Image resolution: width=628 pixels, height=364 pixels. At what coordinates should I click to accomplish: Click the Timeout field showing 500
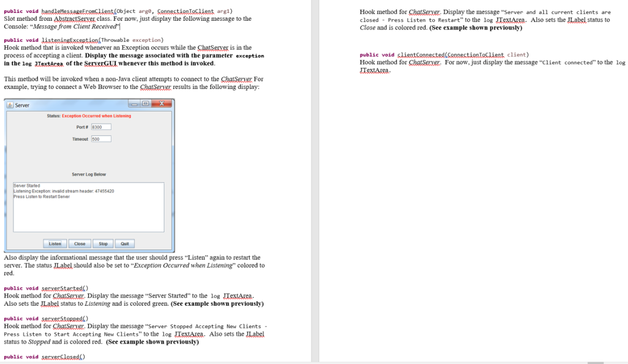100,139
